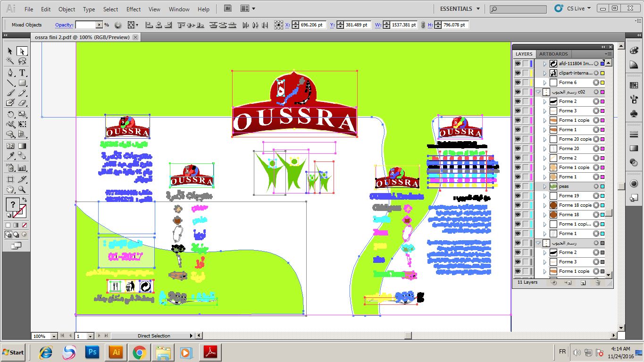Image resolution: width=644 pixels, height=362 pixels.
Task: Click the Opacity link in control bar
Action: point(64,25)
